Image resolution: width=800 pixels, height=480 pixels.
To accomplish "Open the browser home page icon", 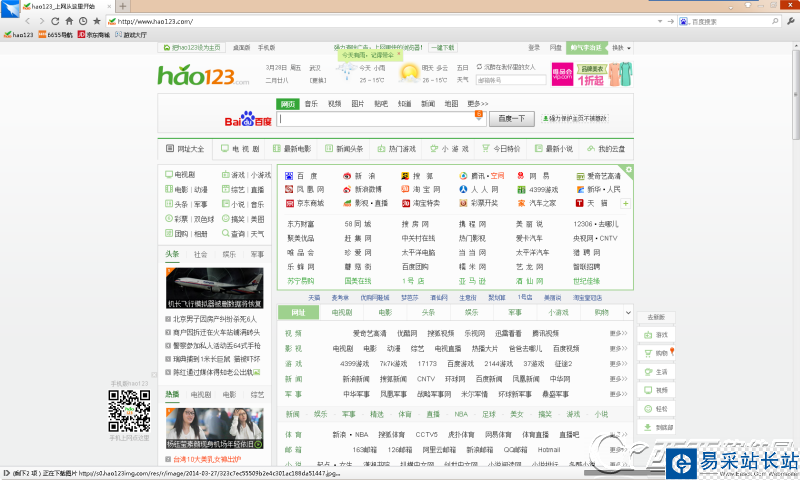I will 69,21.
